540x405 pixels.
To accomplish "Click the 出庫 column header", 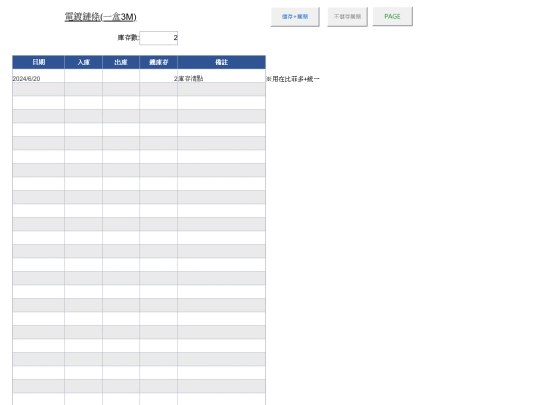I will (121, 62).
